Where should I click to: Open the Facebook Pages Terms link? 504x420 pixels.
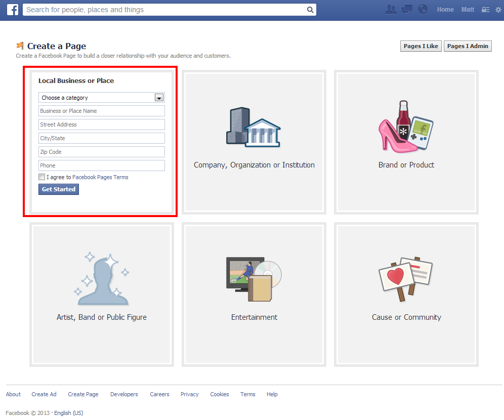tap(100, 177)
